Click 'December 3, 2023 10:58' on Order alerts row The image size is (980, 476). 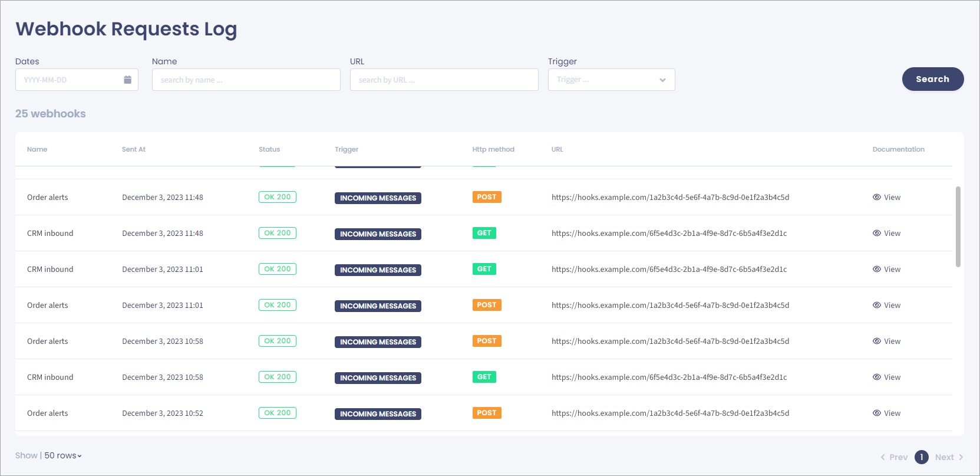point(163,342)
